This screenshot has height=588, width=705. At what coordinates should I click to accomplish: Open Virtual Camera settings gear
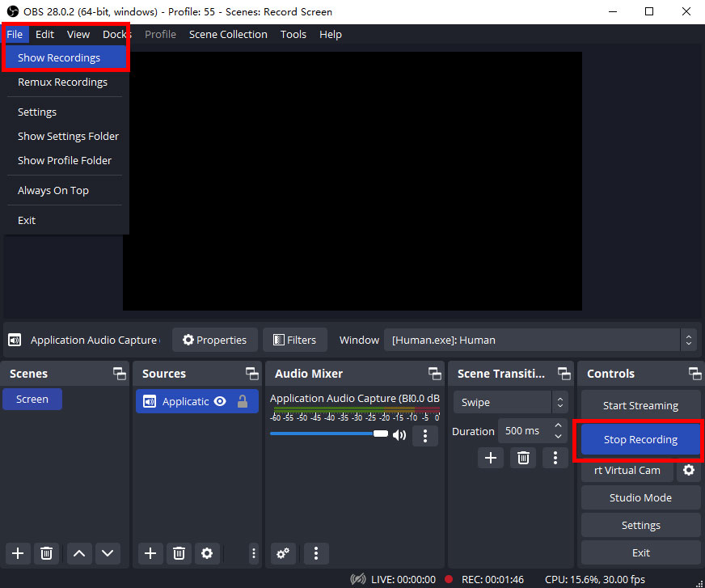(689, 470)
